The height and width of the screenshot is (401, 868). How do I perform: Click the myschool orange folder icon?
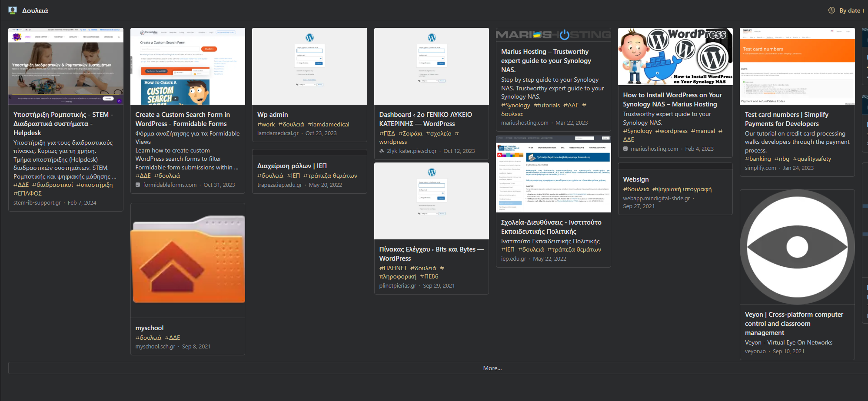[x=188, y=260]
